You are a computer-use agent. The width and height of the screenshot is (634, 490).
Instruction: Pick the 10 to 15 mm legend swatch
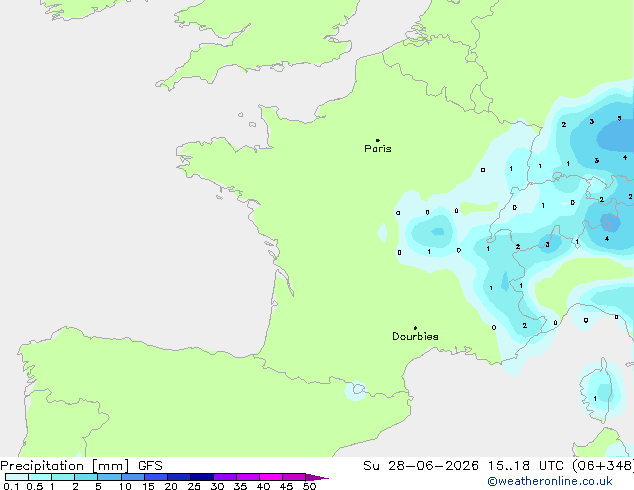(133, 477)
